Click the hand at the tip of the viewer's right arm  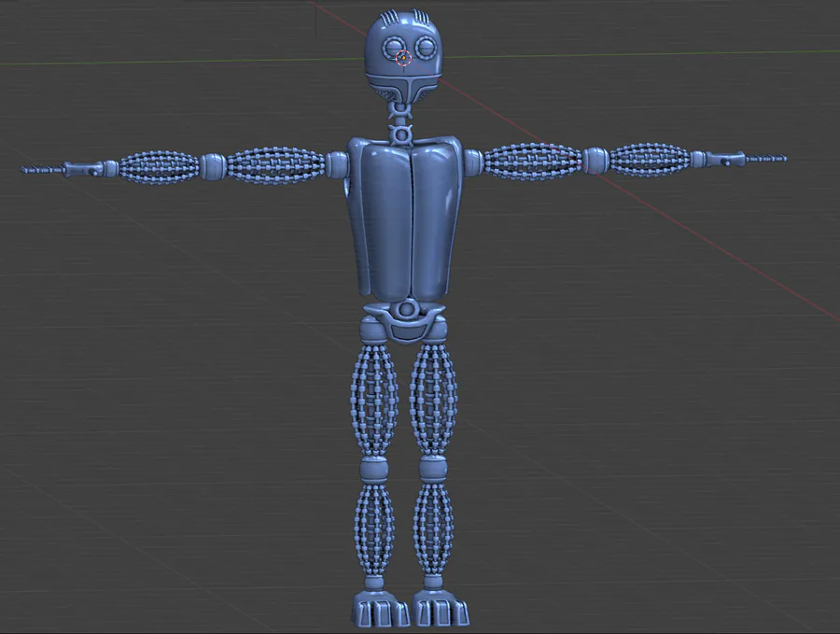coord(747,159)
